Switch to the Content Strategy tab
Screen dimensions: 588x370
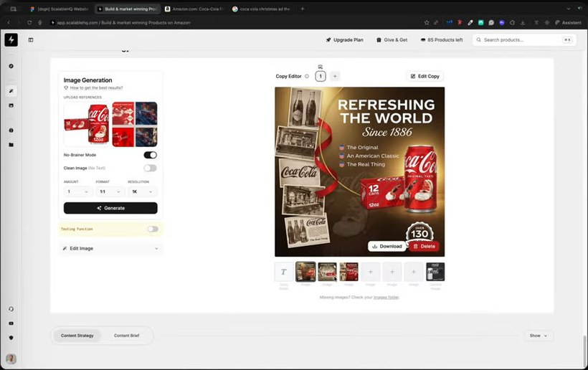click(77, 336)
